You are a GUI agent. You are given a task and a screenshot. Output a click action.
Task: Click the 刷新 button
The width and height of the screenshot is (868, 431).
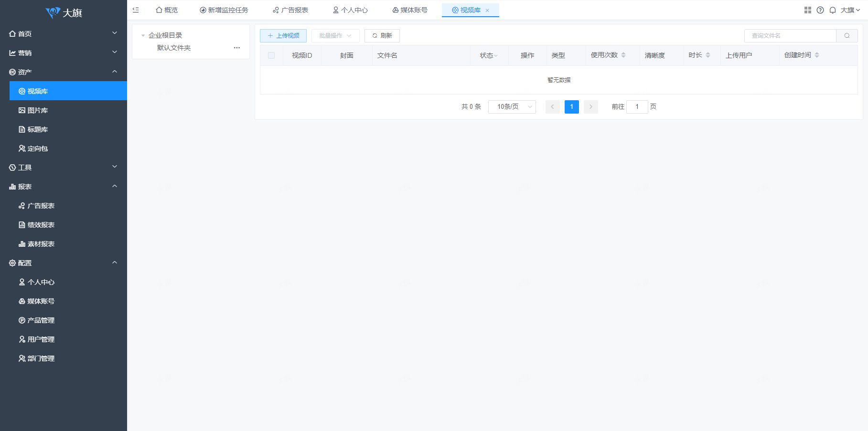coord(382,36)
